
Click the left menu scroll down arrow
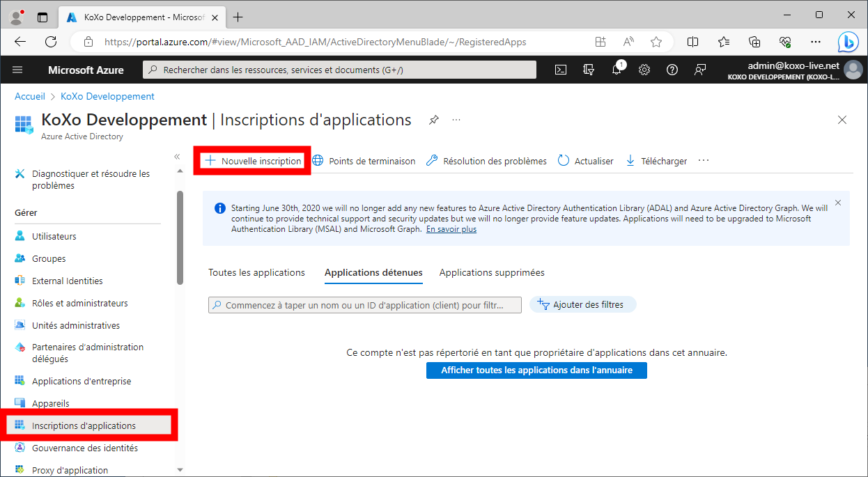click(x=180, y=470)
